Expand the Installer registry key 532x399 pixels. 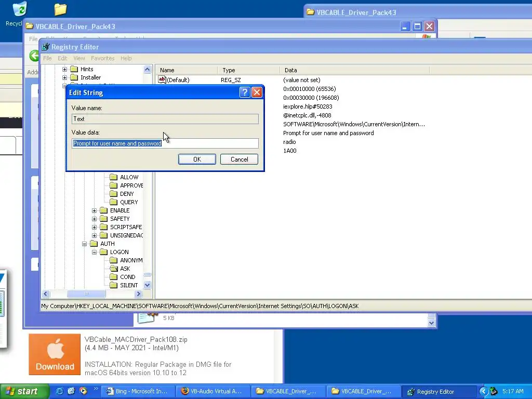[x=64, y=77]
